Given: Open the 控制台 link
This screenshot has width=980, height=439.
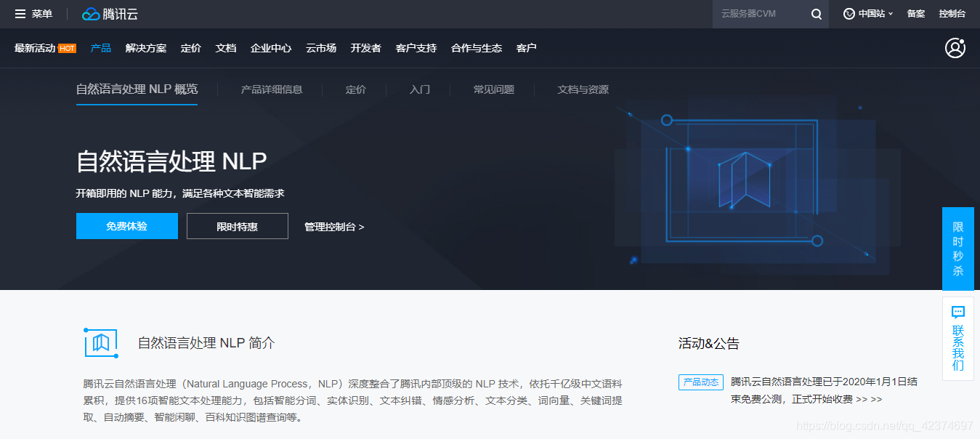Looking at the screenshot, I should point(952,14).
